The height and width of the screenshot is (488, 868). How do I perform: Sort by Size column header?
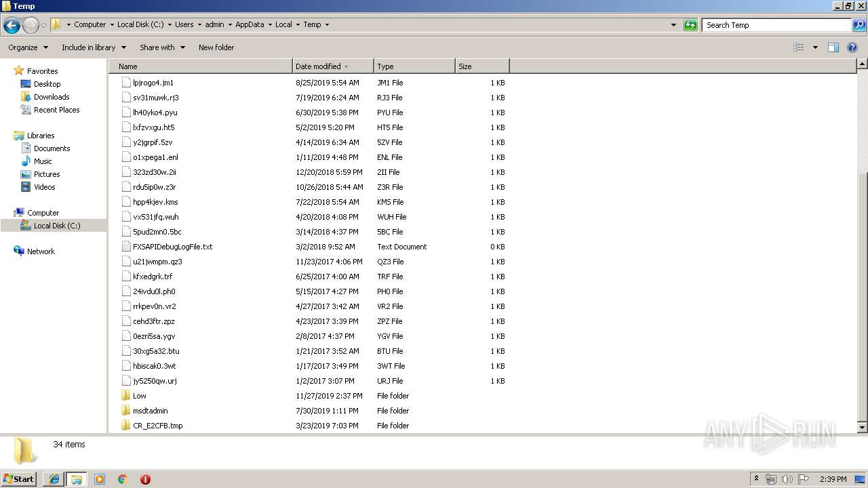coord(482,66)
